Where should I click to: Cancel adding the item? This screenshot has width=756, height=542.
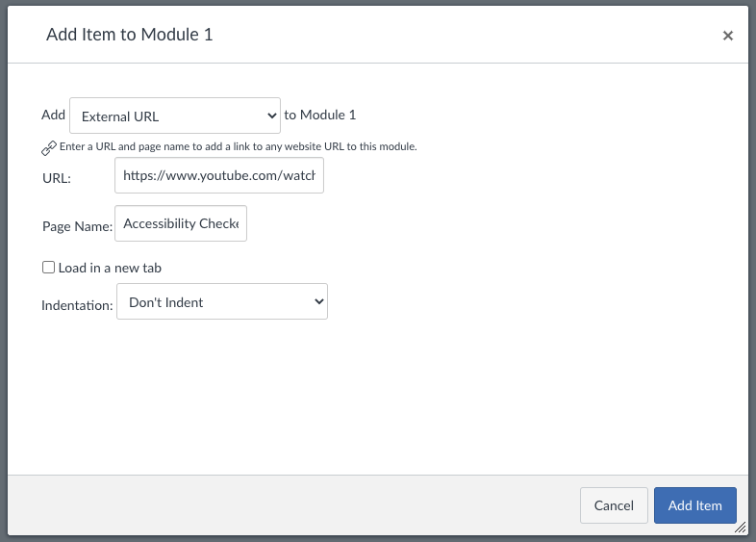tap(614, 505)
